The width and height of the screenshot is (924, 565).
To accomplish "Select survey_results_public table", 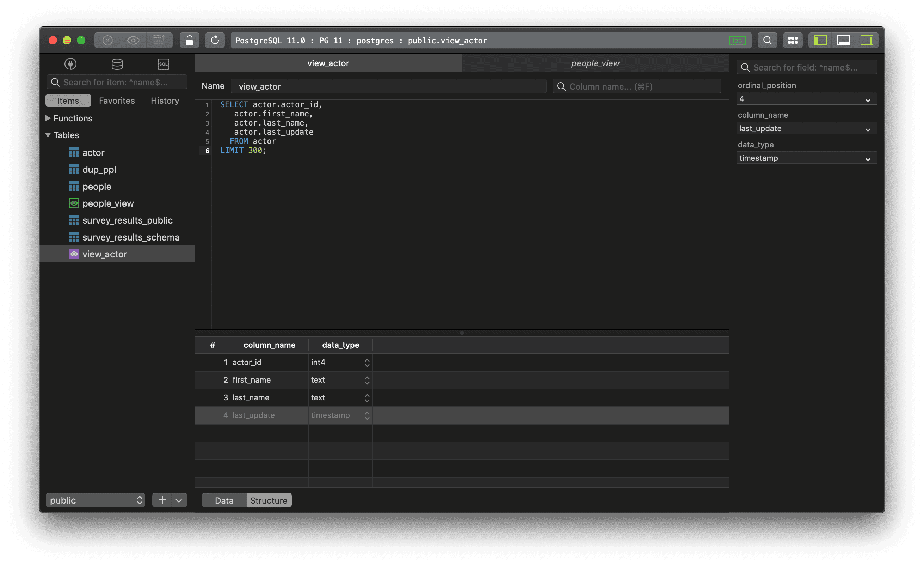I will [117, 220].
